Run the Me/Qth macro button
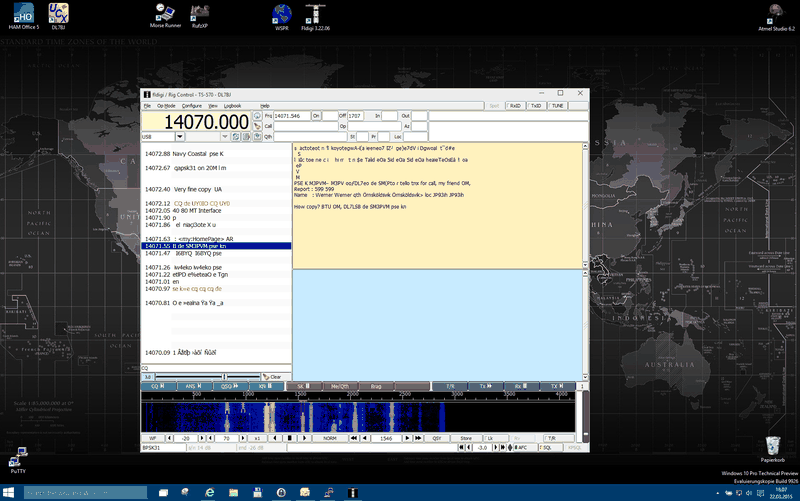Image resolution: width=800 pixels, height=501 pixels. pos(340,386)
